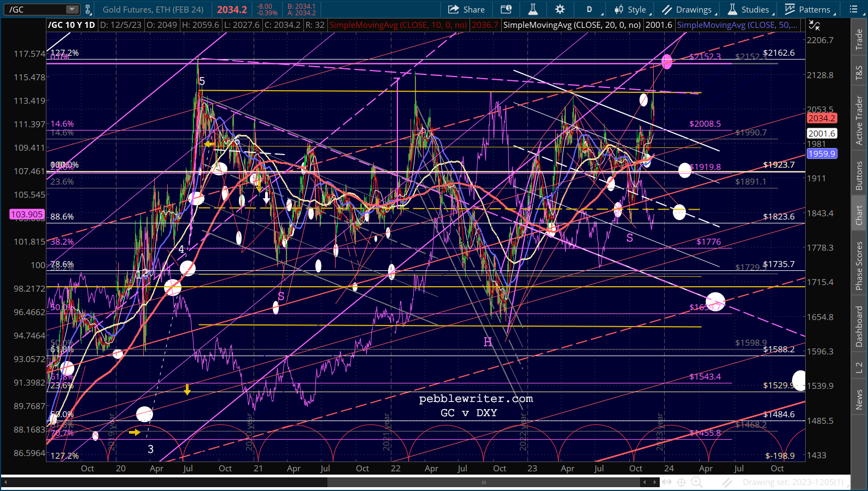Image resolution: width=868 pixels, height=491 pixels.
Task: Toggle the symbol link clipboard icon
Action: point(88,9)
